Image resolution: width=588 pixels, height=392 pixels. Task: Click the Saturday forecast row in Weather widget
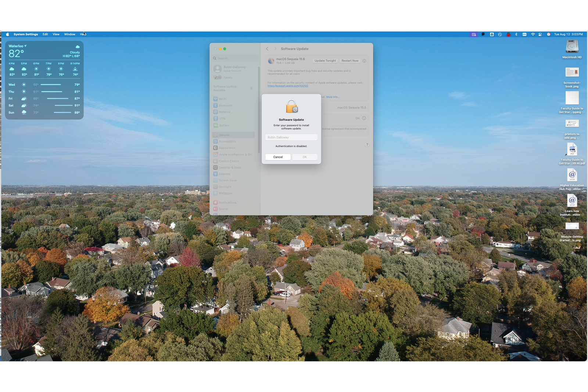44,106
